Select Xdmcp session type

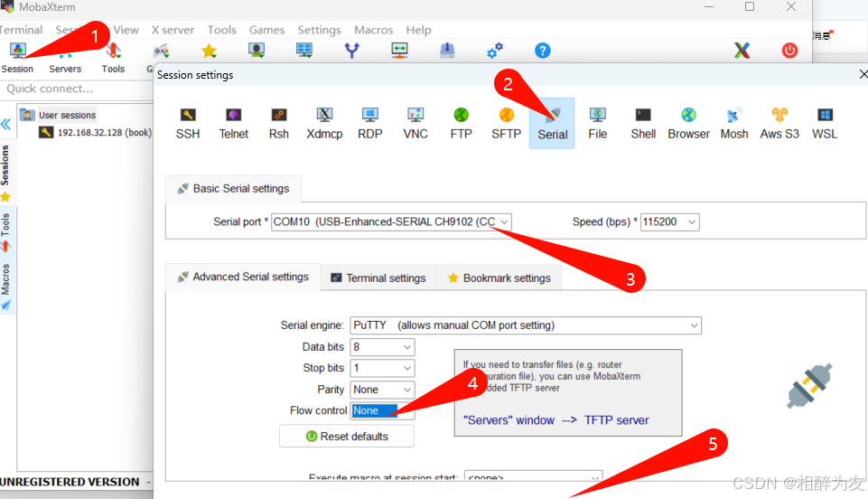[x=324, y=124]
